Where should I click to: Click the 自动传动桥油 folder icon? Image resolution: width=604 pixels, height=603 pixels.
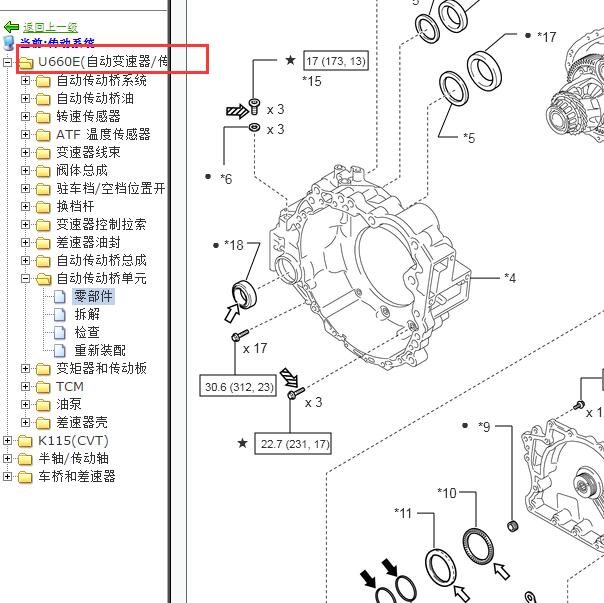coord(43,99)
